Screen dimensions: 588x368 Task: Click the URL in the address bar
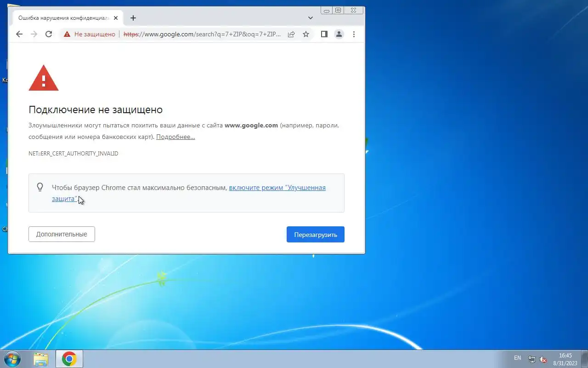(202, 34)
